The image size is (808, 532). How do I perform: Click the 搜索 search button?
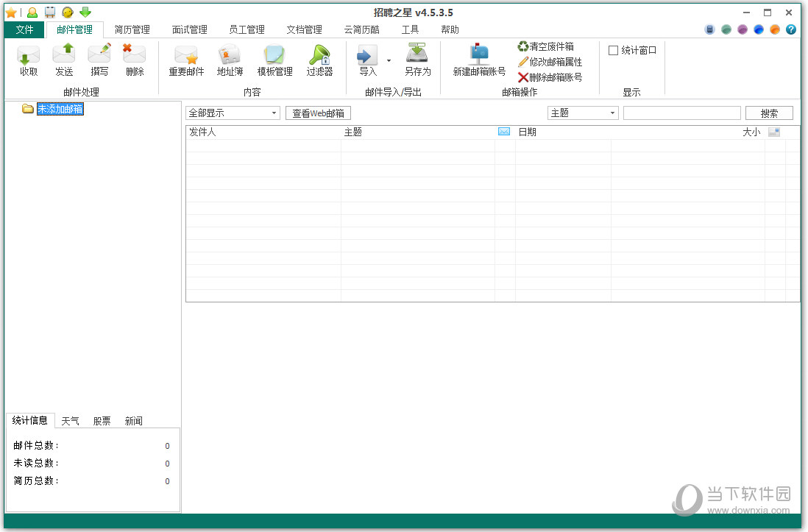pyautogui.click(x=769, y=113)
